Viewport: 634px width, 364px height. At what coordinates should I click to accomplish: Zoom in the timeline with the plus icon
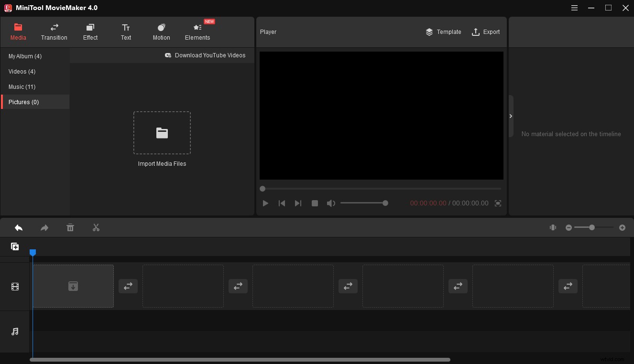pyautogui.click(x=622, y=228)
